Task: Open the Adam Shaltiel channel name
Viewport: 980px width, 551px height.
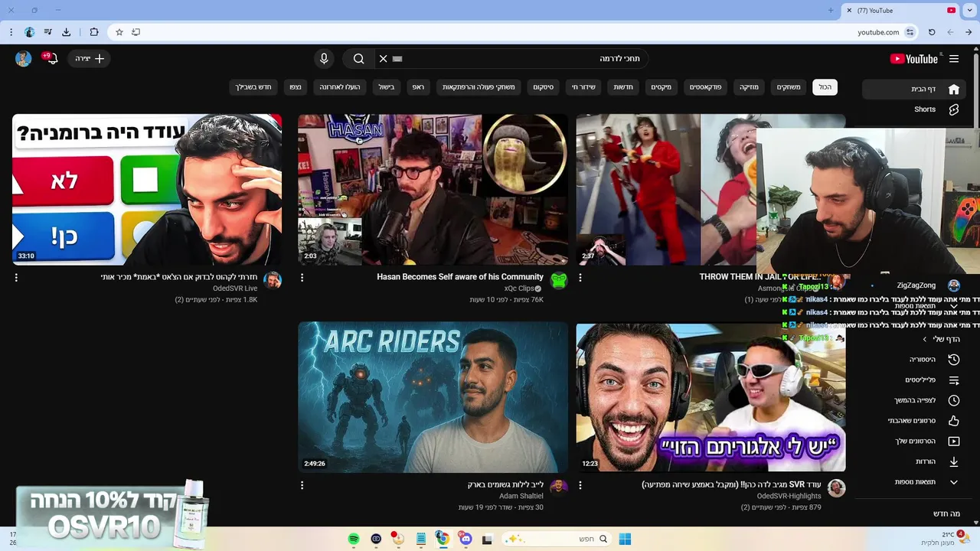Action: [521, 496]
